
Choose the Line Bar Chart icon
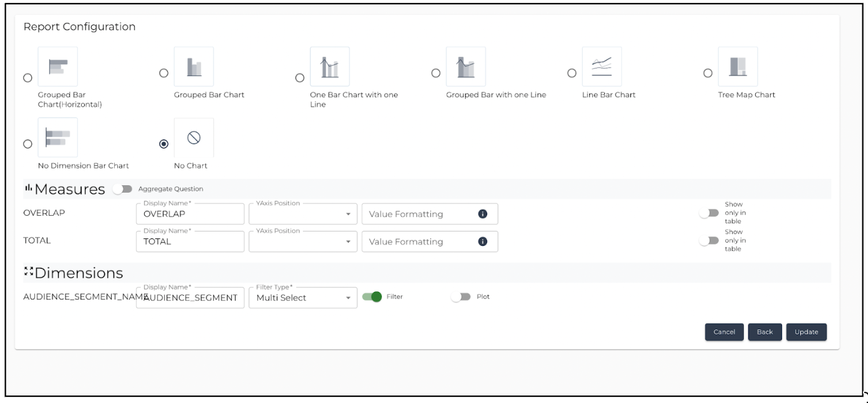[x=602, y=66]
